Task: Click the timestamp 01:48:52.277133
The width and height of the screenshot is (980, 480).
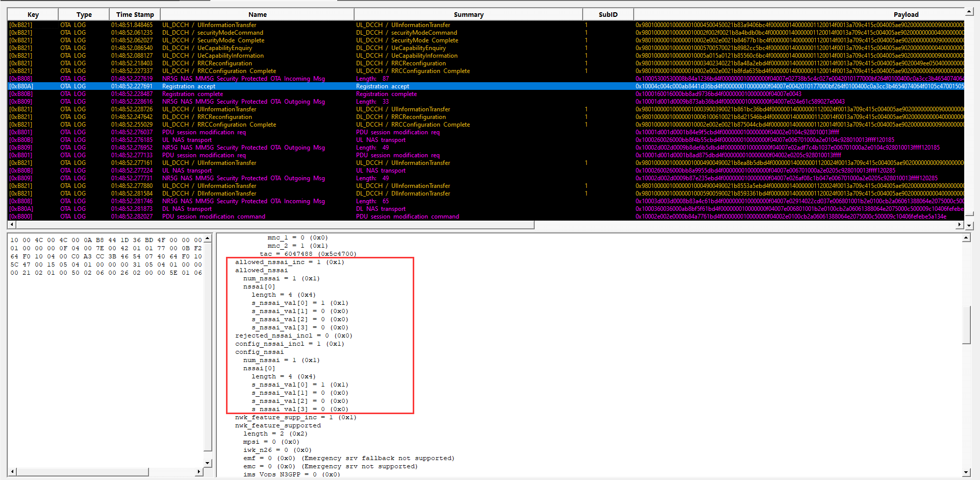Action: [x=132, y=155]
